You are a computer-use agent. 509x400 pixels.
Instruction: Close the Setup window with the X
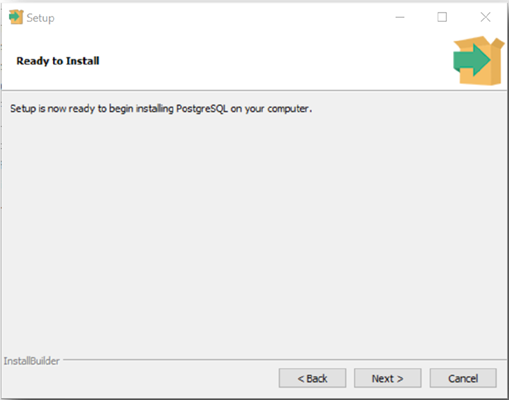tap(485, 17)
